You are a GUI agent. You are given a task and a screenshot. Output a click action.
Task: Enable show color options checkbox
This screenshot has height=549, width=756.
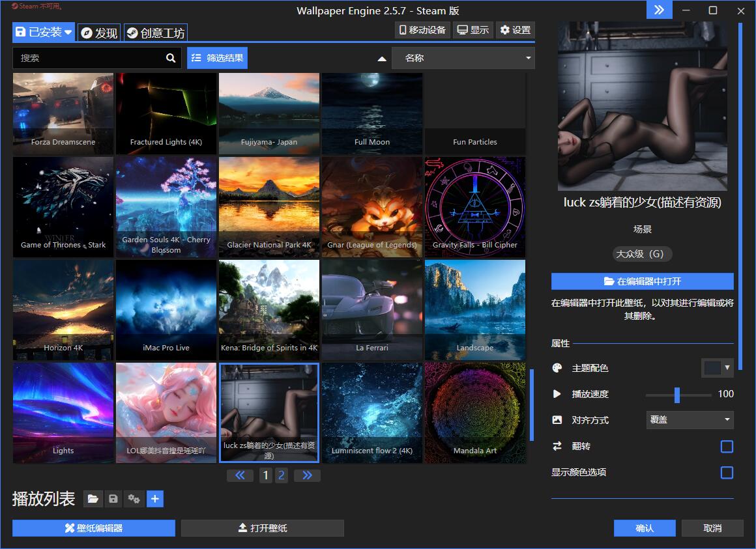coord(727,472)
